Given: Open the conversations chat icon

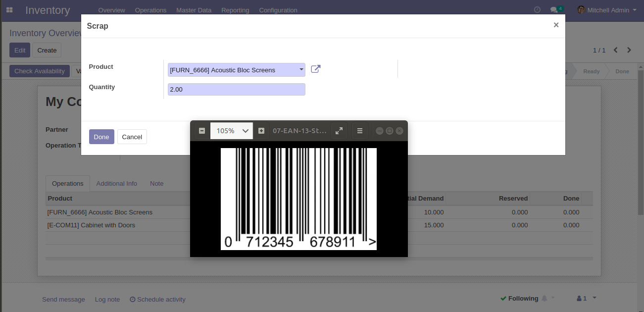Looking at the screenshot, I should 556,10.
